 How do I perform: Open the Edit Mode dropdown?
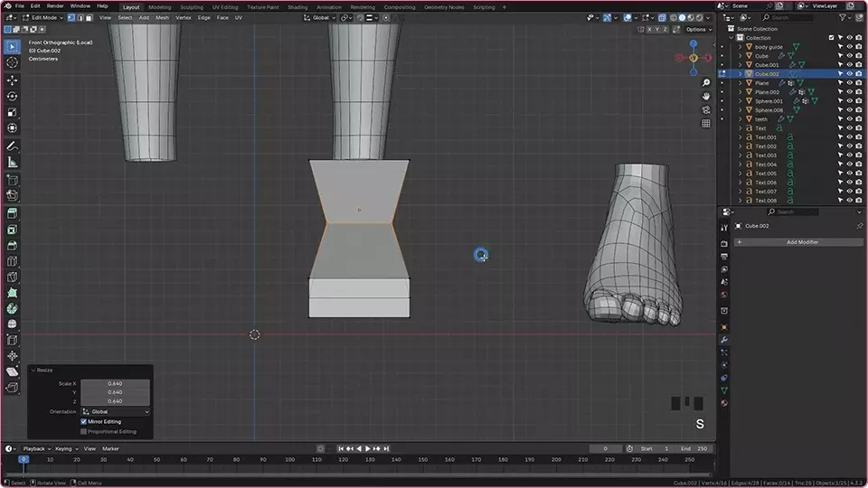pos(42,18)
